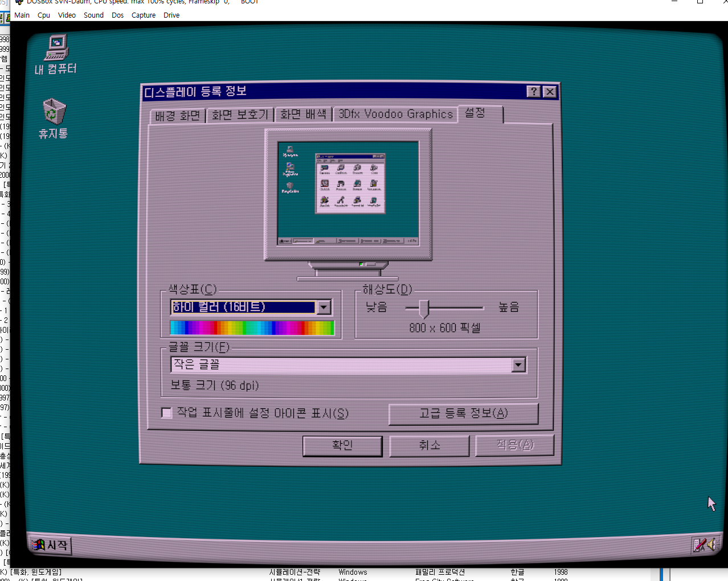Click the help question mark button in dialog title

click(x=534, y=92)
